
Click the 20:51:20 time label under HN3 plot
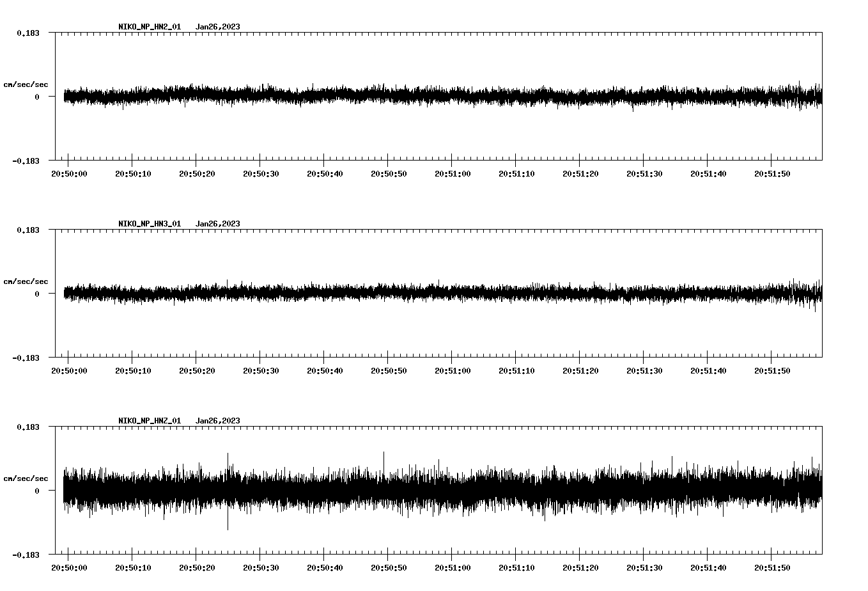(580, 371)
